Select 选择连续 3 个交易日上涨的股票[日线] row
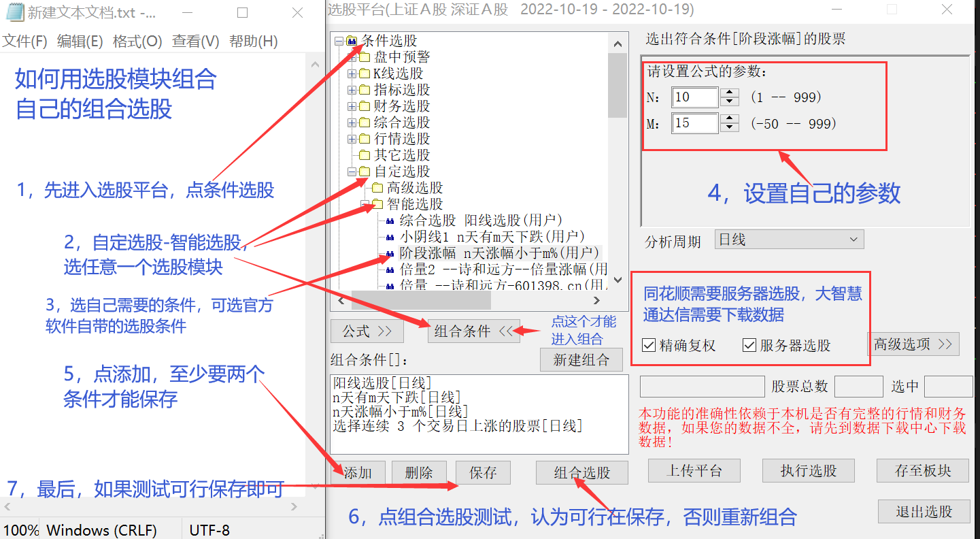Screen dimensions: 980x539 tap(458, 426)
